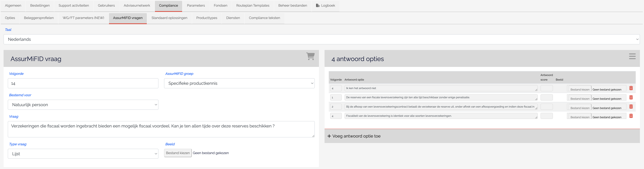Open the Logboek tab with file icon
This screenshot has height=169, width=644.
pyautogui.click(x=325, y=5)
